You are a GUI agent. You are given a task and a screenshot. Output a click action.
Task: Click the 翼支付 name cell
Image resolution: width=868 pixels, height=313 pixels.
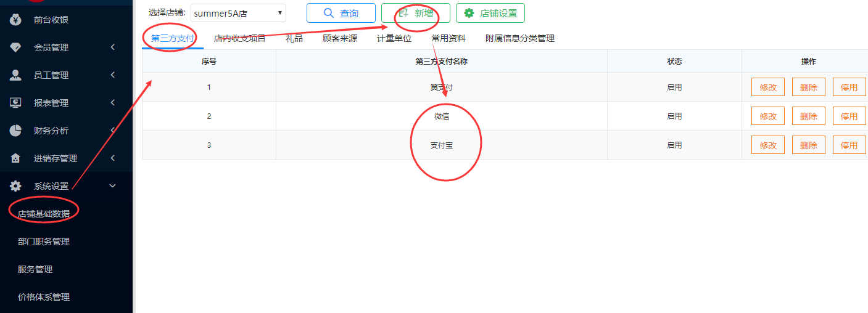(x=442, y=87)
